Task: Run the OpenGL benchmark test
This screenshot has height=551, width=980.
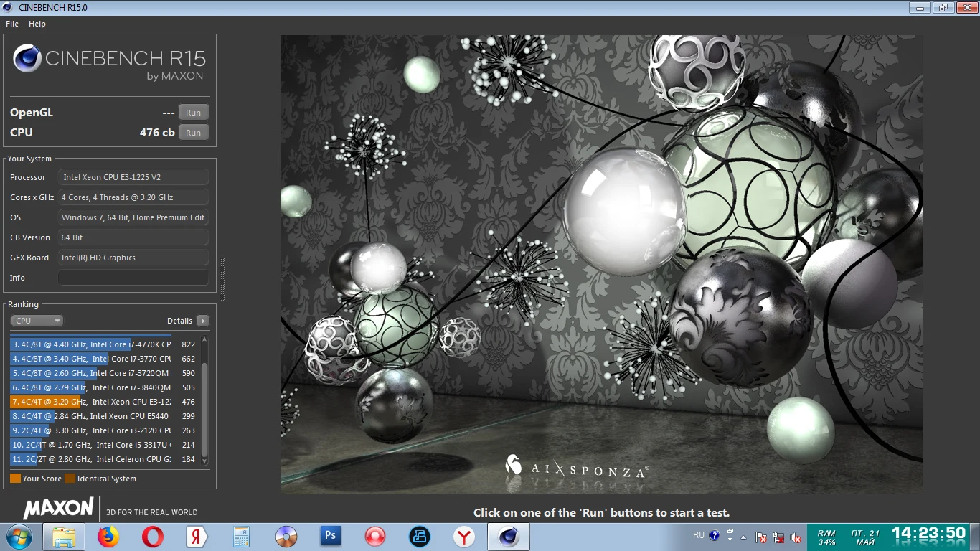Action: pos(194,113)
